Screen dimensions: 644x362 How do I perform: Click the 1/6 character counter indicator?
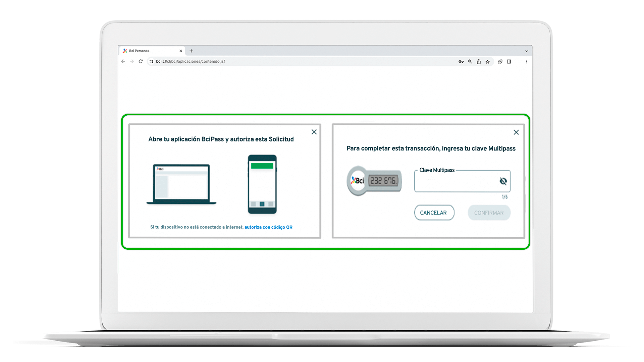tap(504, 196)
